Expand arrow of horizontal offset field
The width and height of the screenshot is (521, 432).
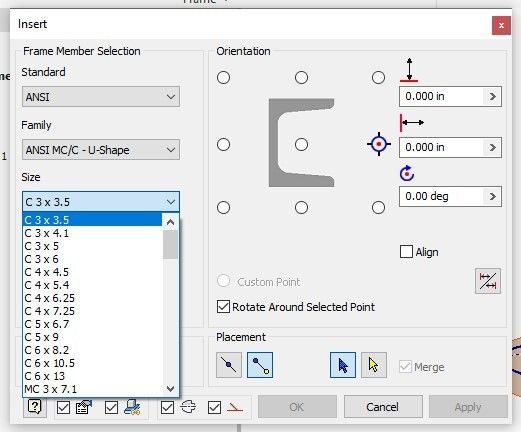(x=492, y=147)
